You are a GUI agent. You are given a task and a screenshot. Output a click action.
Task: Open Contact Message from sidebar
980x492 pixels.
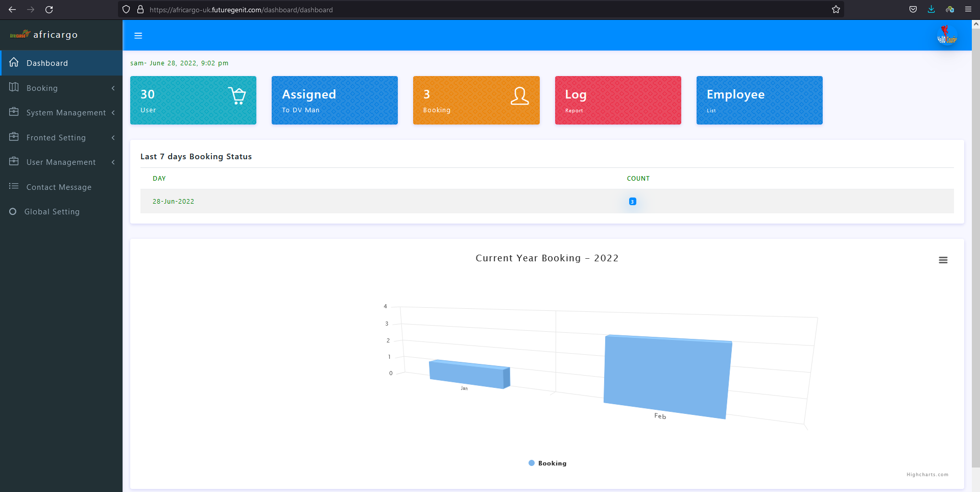pyautogui.click(x=59, y=187)
